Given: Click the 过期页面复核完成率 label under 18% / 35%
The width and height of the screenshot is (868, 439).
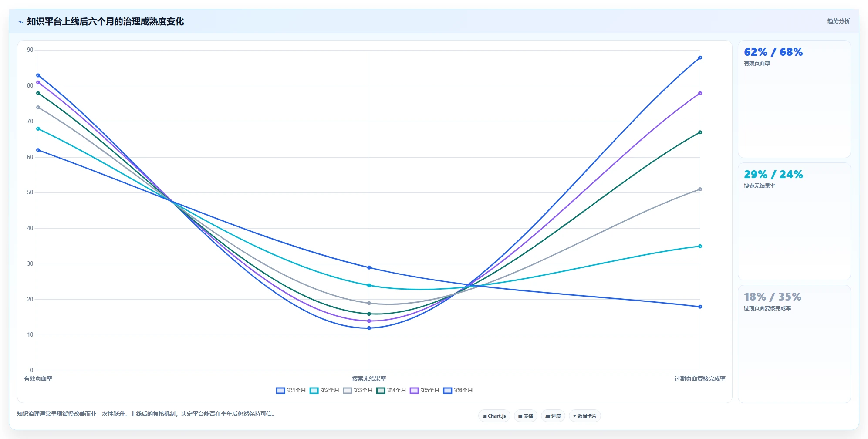Looking at the screenshot, I should 767,308.
